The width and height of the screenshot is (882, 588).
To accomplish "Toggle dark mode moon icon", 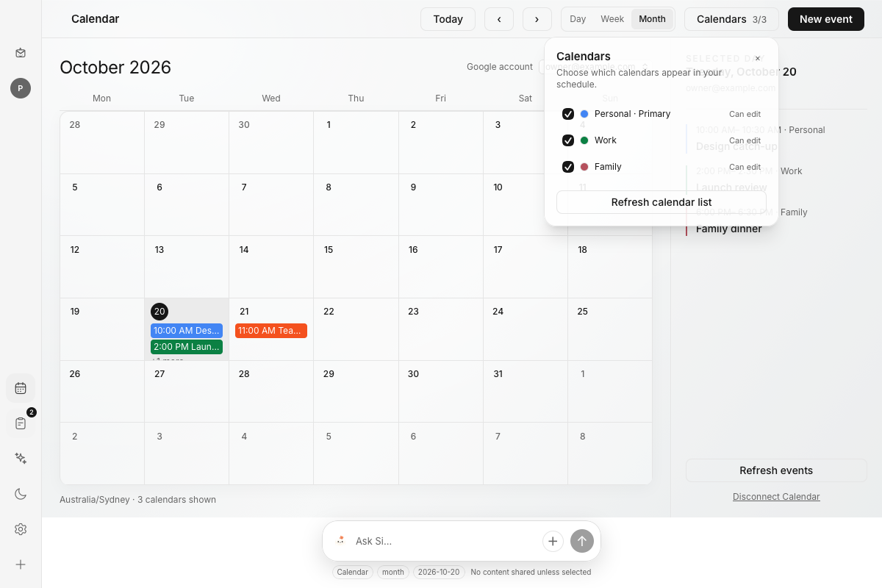I will click(x=21, y=494).
